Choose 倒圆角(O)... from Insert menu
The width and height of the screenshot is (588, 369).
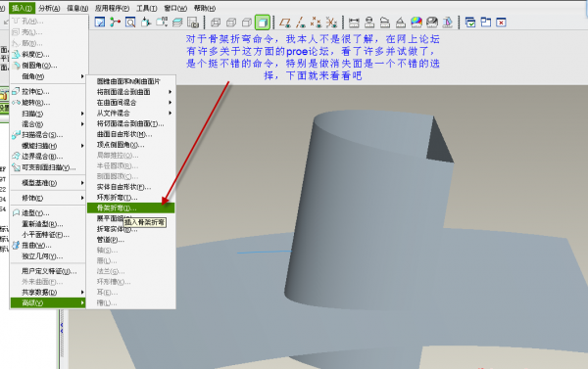coord(49,66)
